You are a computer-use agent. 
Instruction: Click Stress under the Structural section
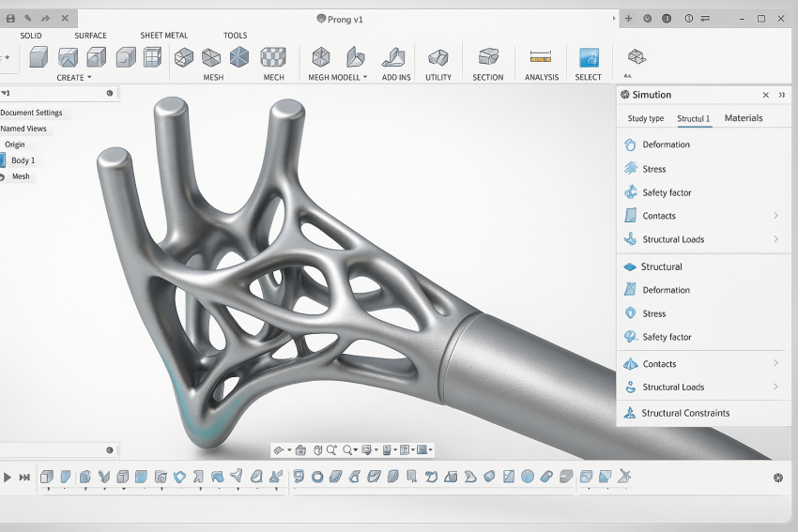pos(653,313)
